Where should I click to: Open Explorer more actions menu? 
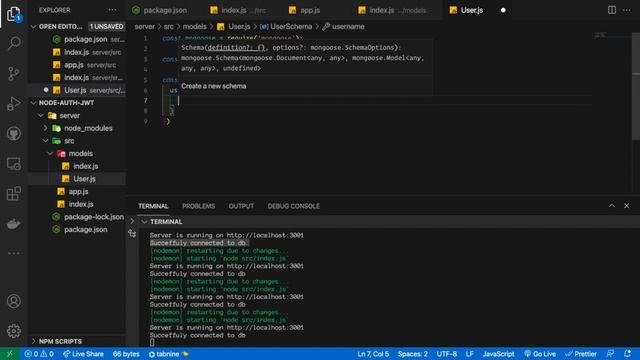112,10
